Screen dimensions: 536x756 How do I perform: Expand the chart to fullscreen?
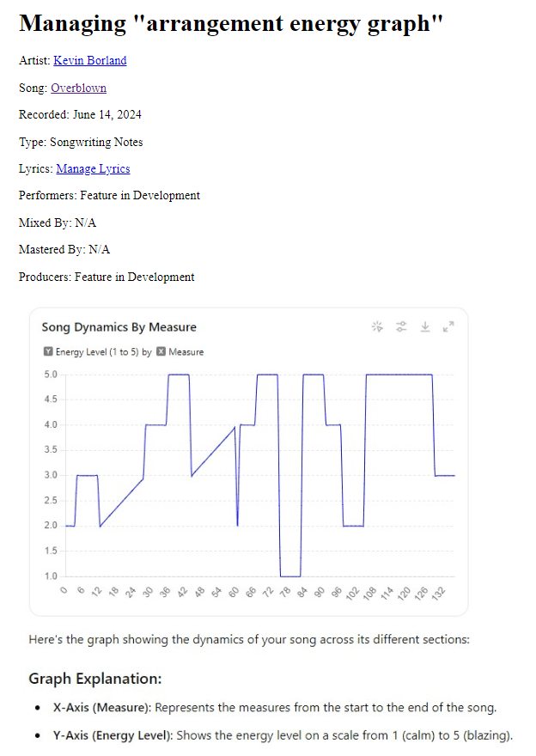click(448, 326)
